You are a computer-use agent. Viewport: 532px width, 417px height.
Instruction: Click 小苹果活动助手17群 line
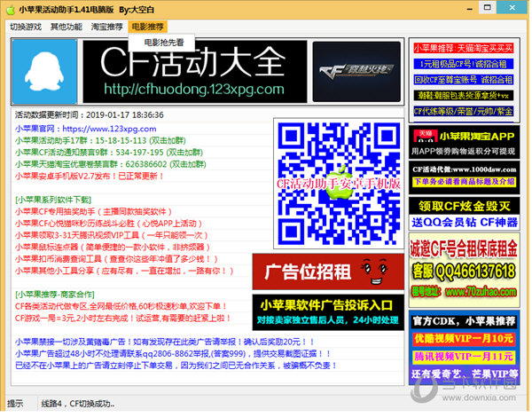pyautogui.click(x=100, y=140)
